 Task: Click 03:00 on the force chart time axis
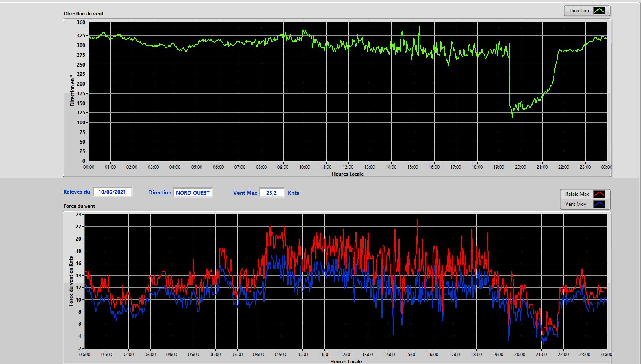point(150,355)
